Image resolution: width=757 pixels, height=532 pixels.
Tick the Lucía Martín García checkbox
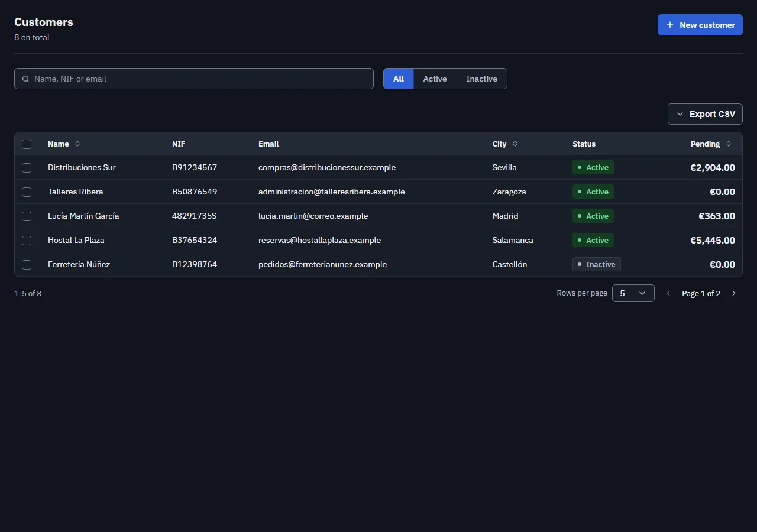point(27,216)
